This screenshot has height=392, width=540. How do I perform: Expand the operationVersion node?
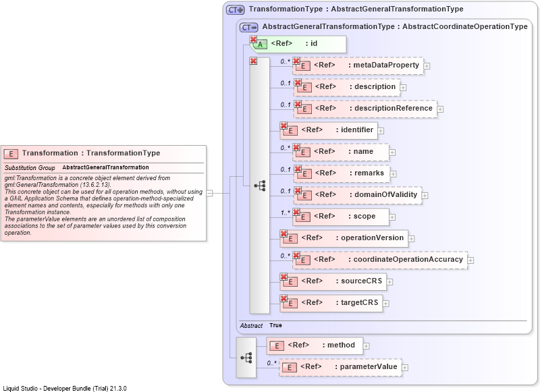pyautogui.click(x=411, y=238)
